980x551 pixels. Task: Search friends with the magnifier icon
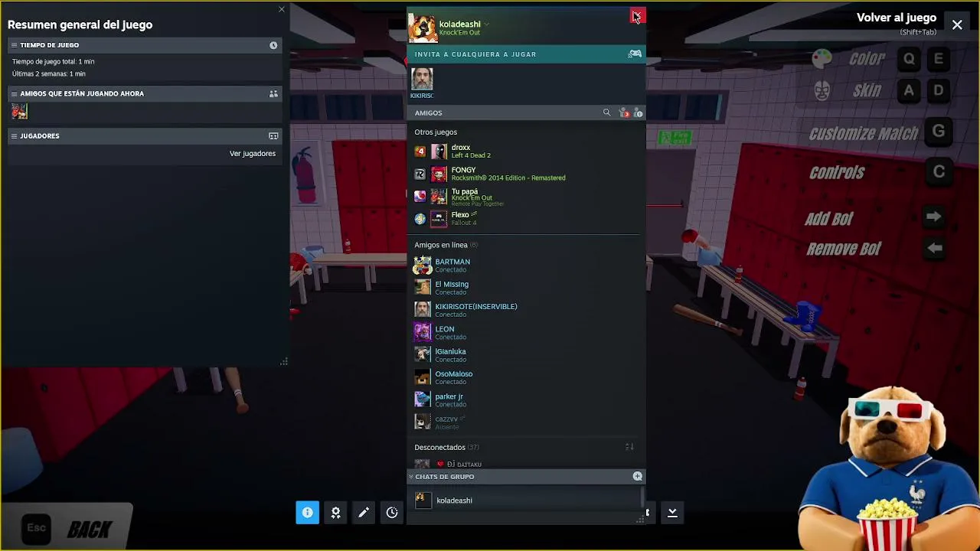coord(606,112)
